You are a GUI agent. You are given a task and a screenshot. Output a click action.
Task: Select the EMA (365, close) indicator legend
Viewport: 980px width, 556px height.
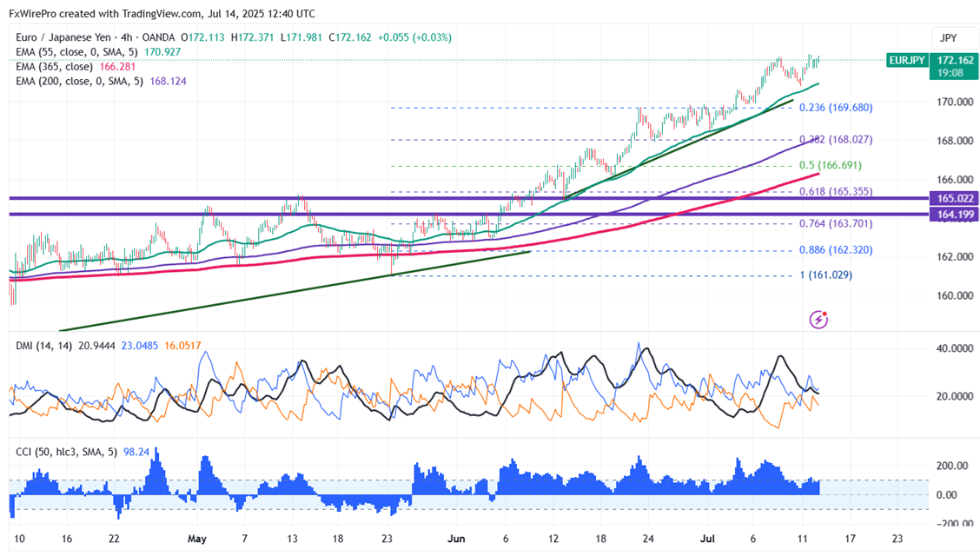pos(55,66)
